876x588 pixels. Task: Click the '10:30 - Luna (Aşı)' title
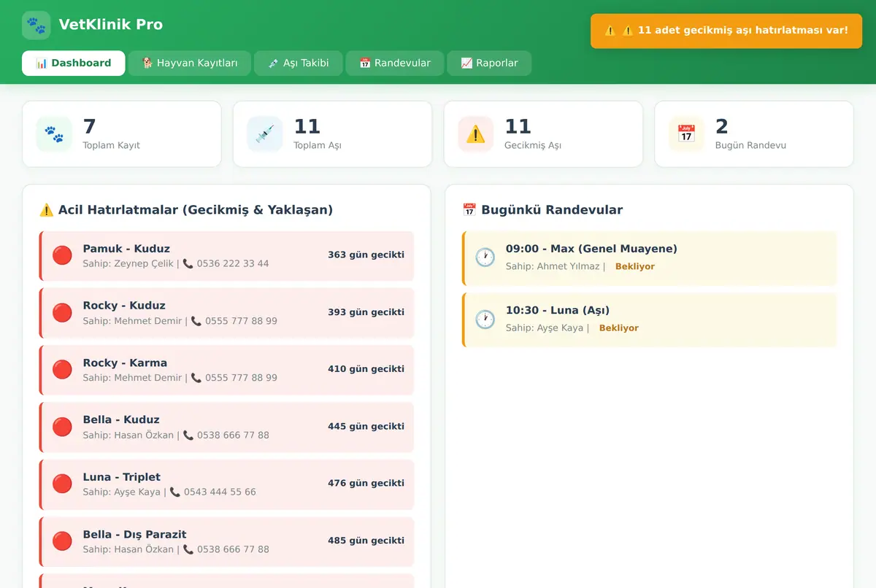click(x=558, y=310)
